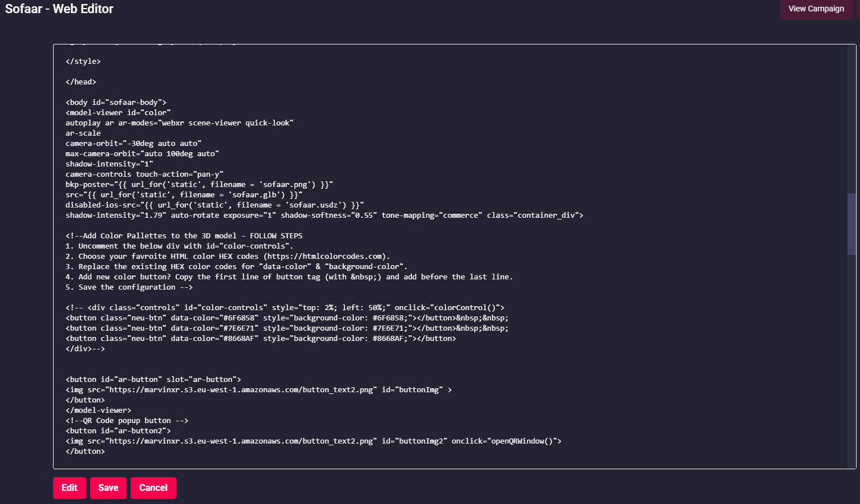Click the img line containing openQRWindow()
The height and width of the screenshot is (504, 860).
point(313,441)
